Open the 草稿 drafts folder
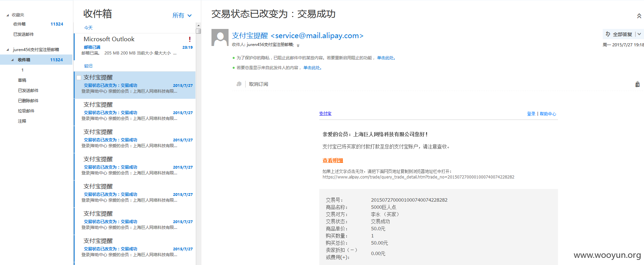 point(22,80)
